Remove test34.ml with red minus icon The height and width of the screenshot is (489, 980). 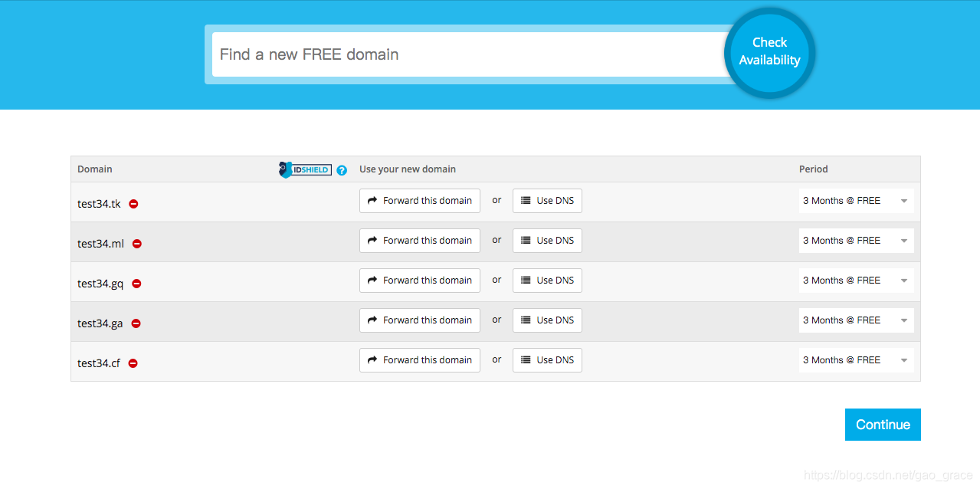click(x=137, y=244)
